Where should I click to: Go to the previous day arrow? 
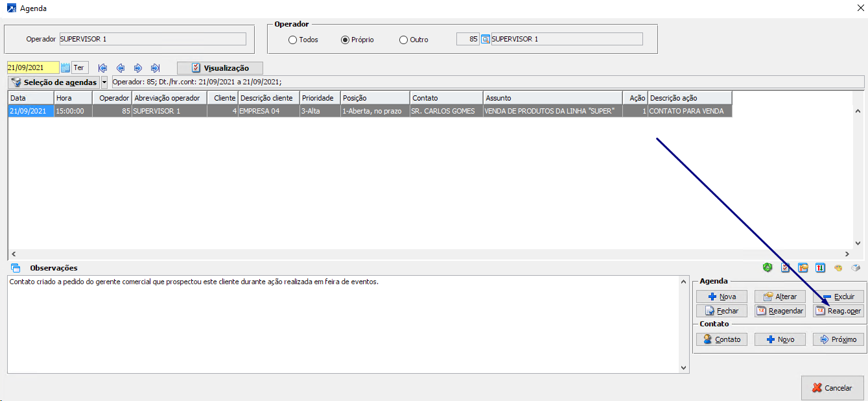(121, 68)
